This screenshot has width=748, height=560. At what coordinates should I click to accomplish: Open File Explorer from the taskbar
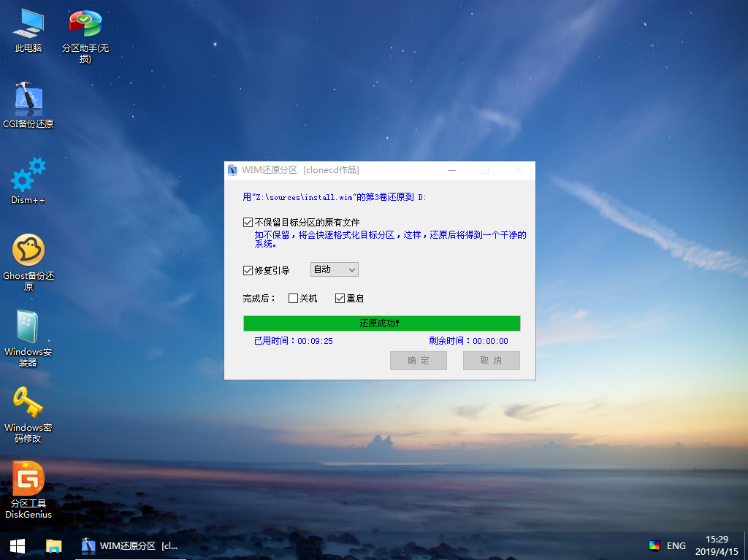click(x=54, y=545)
